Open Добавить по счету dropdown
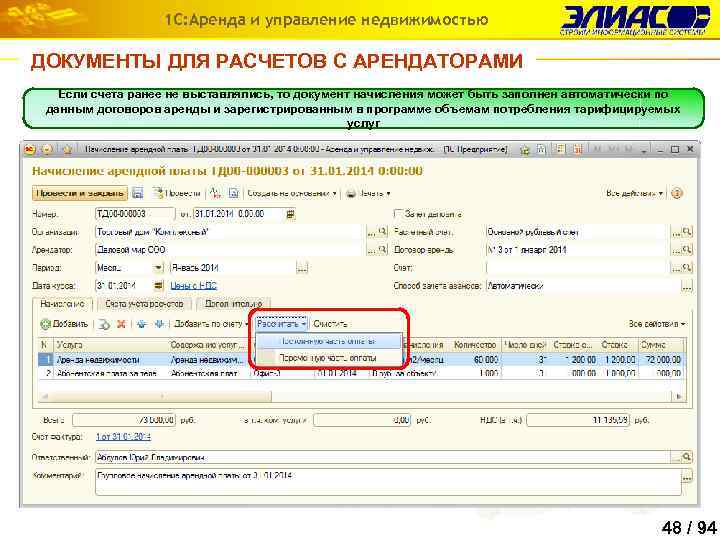Screen dimensions: 720x540 (211, 324)
